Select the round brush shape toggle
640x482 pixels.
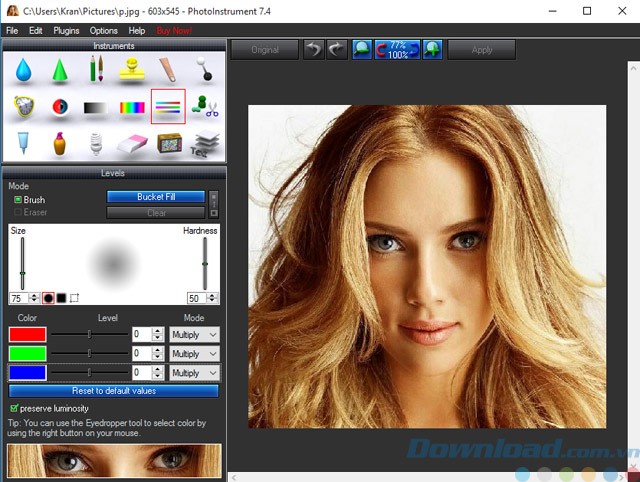click(x=47, y=298)
